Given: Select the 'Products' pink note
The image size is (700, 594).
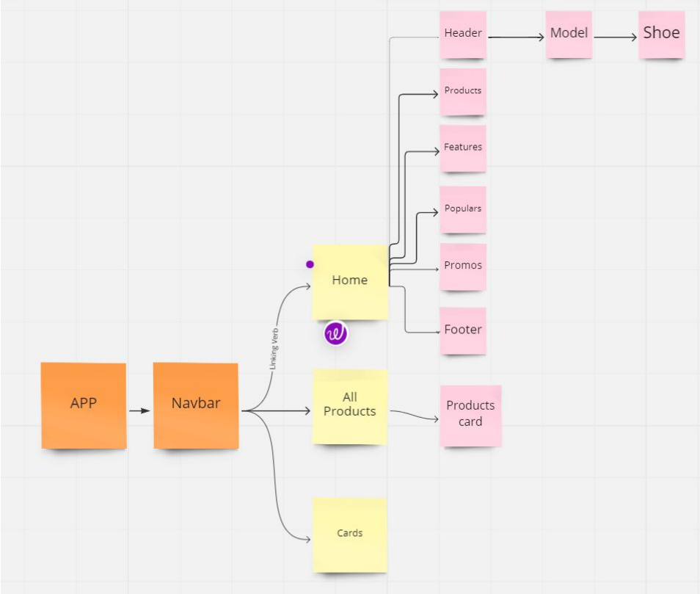Looking at the screenshot, I should point(462,91).
